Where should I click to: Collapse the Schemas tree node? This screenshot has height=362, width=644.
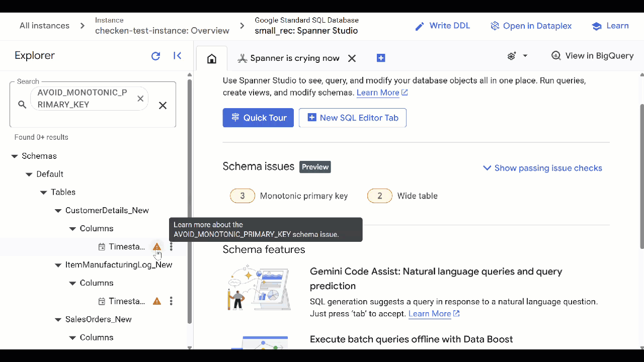[x=14, y=156]
